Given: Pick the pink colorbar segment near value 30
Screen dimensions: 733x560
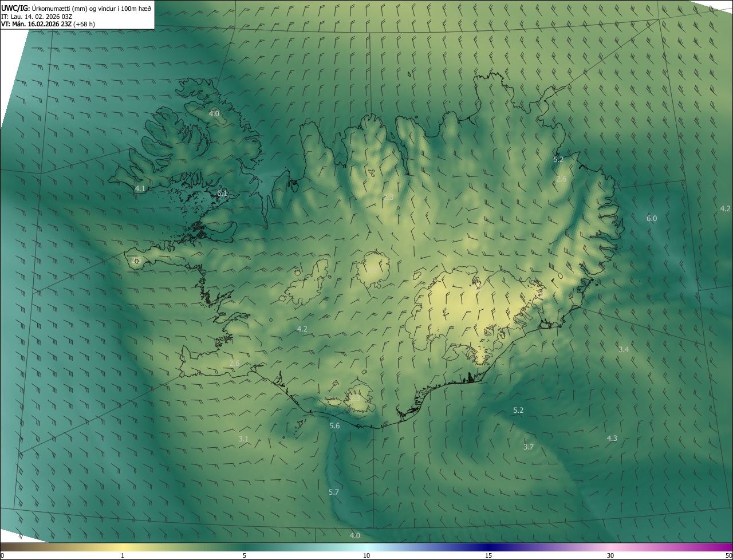Looking at the screenshot, I should coord(610,547).
